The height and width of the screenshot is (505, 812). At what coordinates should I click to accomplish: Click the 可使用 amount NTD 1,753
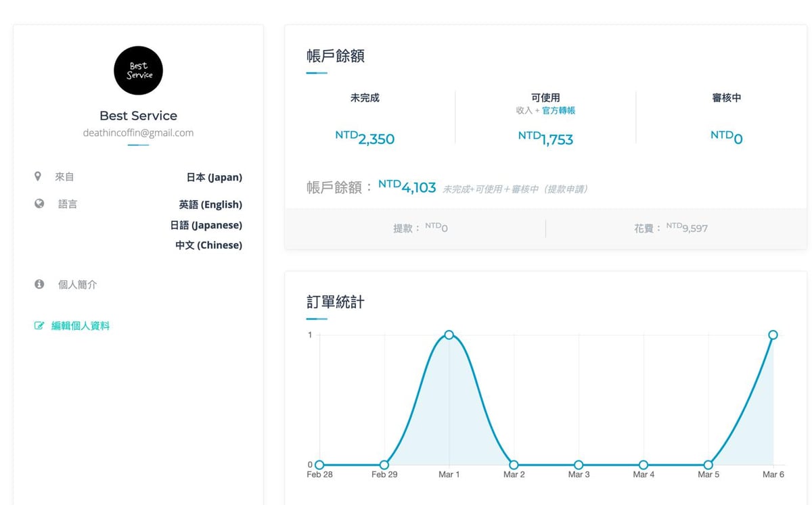(545, 139)
